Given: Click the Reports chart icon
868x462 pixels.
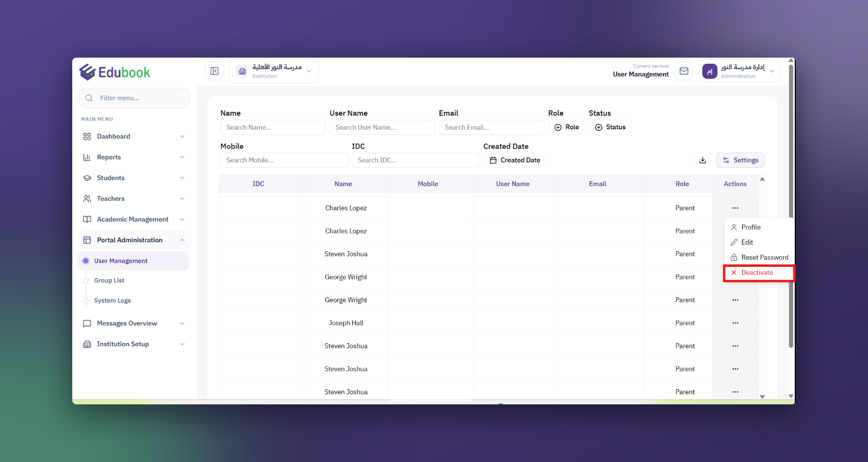Looking at the screenshot, I should 87,157.
